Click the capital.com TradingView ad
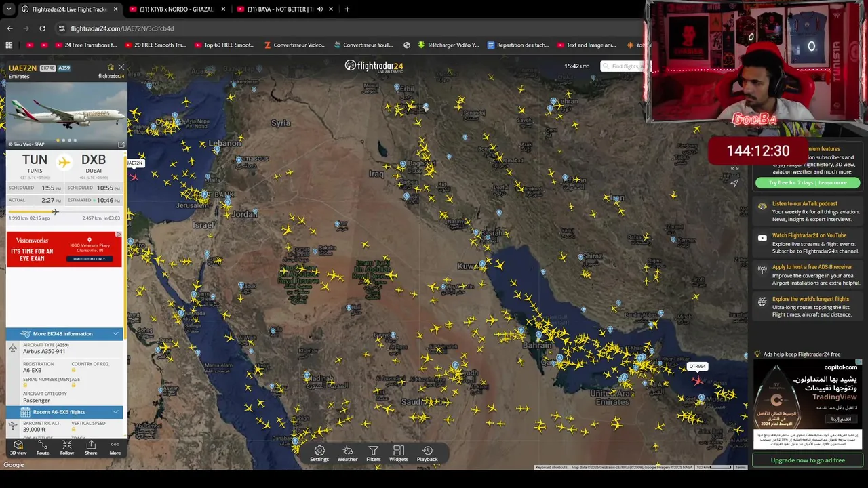The image size is (868, 488). pyautogui.click(x=808, y=403)
